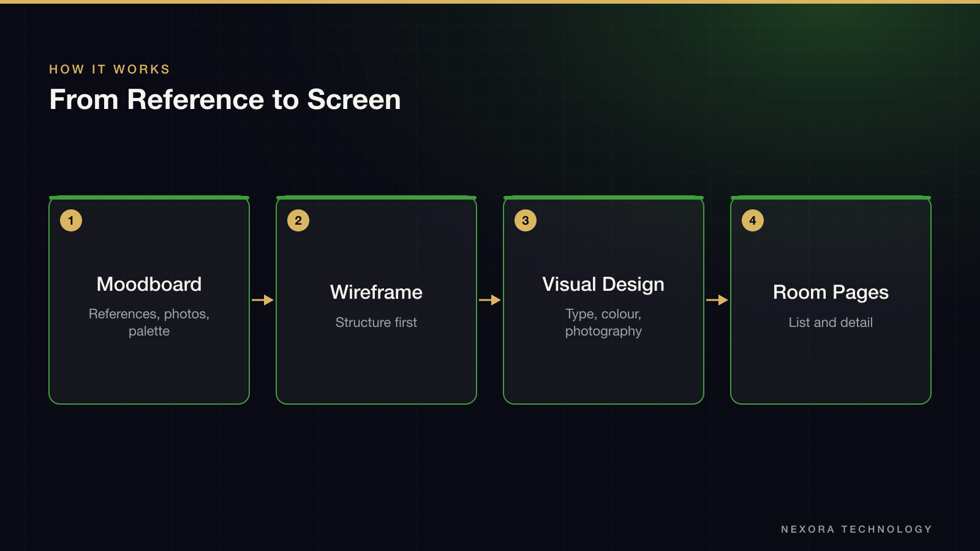The height and width of the screenshot is (551, 980).
Task: Select the Room Pages card title
Action: pos(831,293)
